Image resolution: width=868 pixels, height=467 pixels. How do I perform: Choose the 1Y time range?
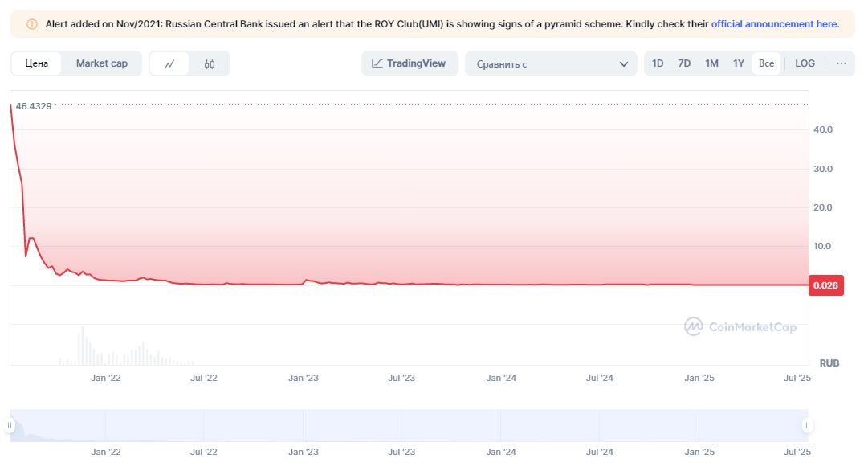(x=739, y=63)
